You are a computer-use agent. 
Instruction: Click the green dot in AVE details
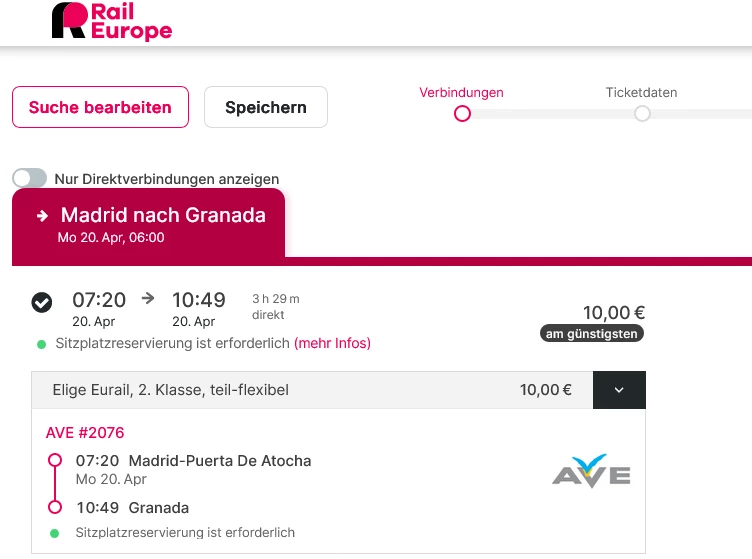55,533
